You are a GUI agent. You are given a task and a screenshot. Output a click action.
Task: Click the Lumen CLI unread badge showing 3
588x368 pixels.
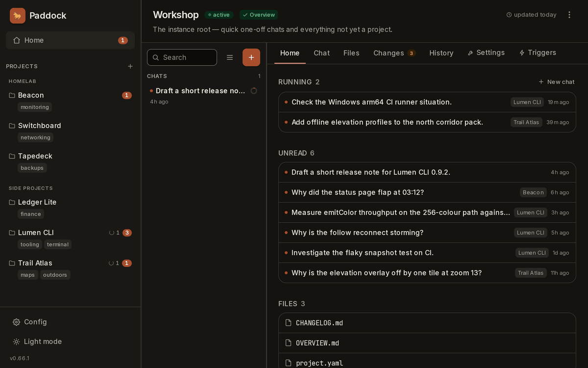point(127,233)
